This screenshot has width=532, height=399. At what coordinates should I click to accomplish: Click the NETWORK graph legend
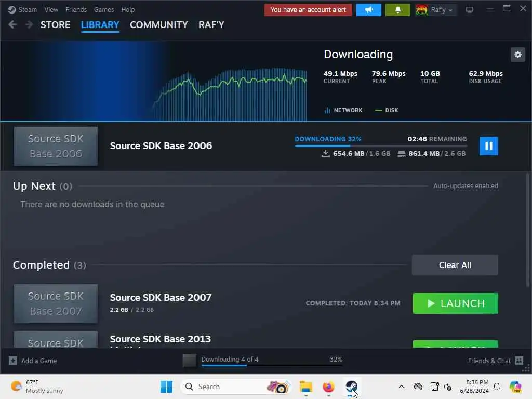pos(343,110)
